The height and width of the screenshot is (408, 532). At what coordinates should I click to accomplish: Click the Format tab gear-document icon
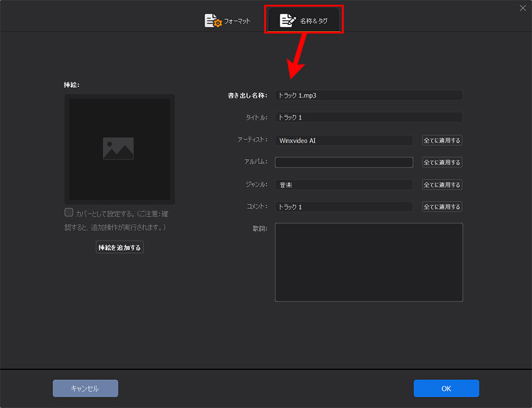pyautogui.click(x=213, y=21)
